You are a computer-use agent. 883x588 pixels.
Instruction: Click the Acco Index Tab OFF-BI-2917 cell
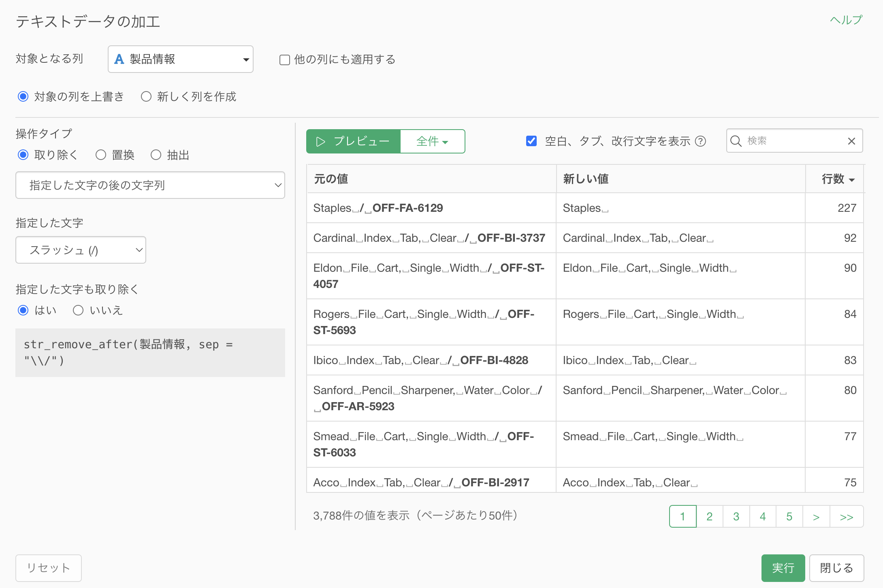coord(431,481)
